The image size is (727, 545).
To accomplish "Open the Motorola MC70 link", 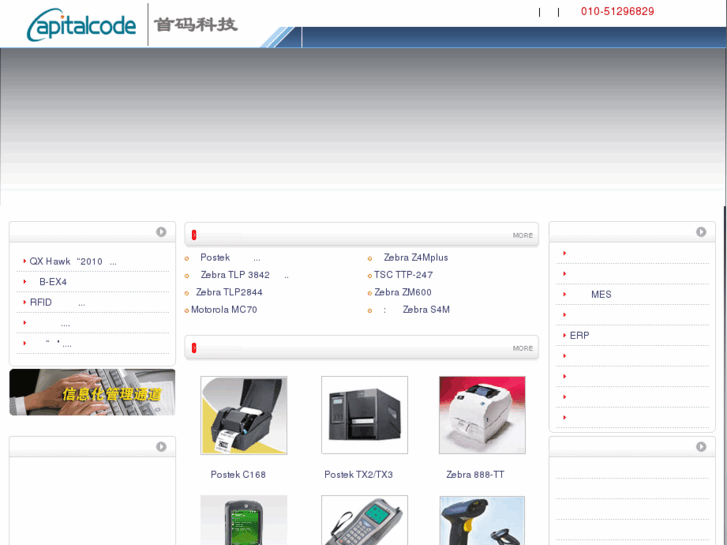I will pyautogui.click(x=224, y=310).
